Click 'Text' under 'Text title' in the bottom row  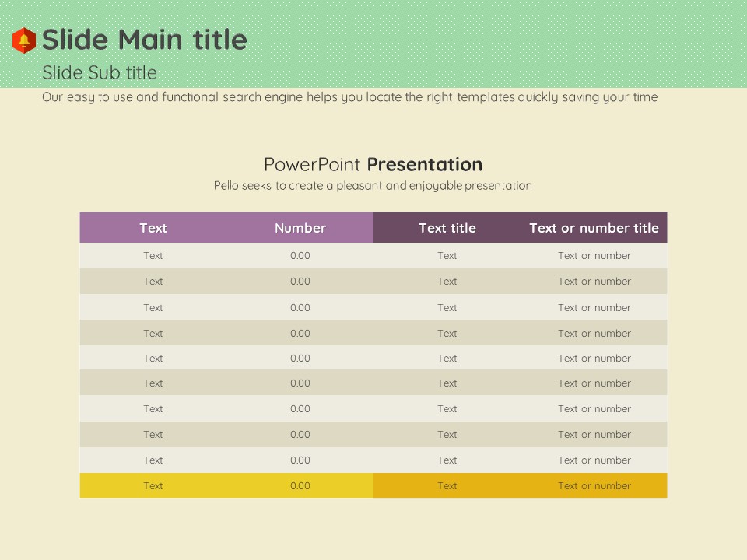(447, 486)
